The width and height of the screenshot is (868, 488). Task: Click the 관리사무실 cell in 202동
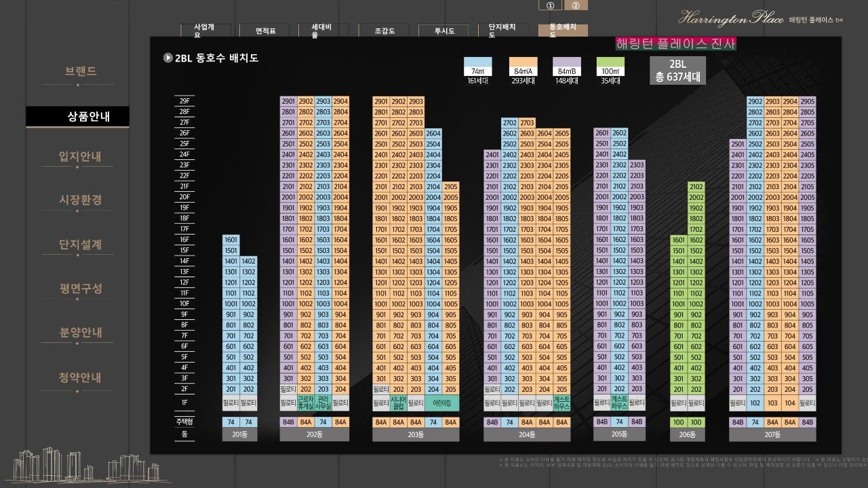(323, 403)
